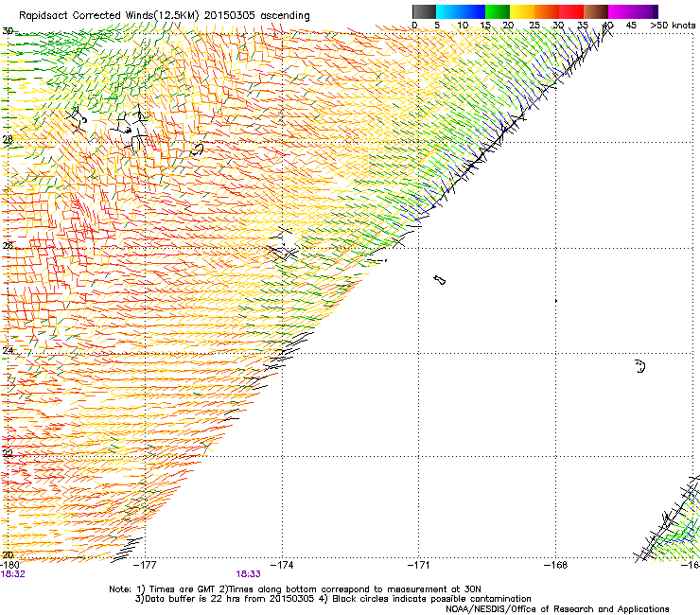The height and width of the screenshot is (615, 700).
Task: Click the '35' legend scale value
Action: coord(583,26)
